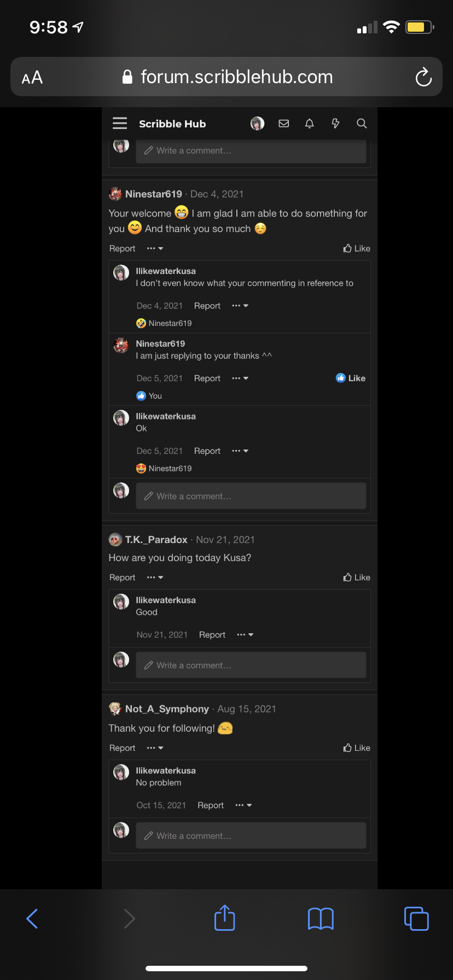Open Safari bookmarks book icon
453x980 pixels.
[321, 918]
